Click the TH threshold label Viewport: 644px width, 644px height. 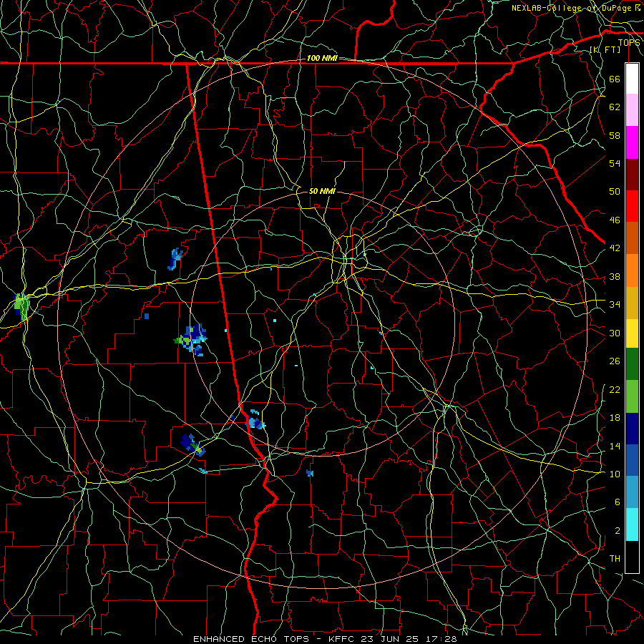[x=615, y=558]
